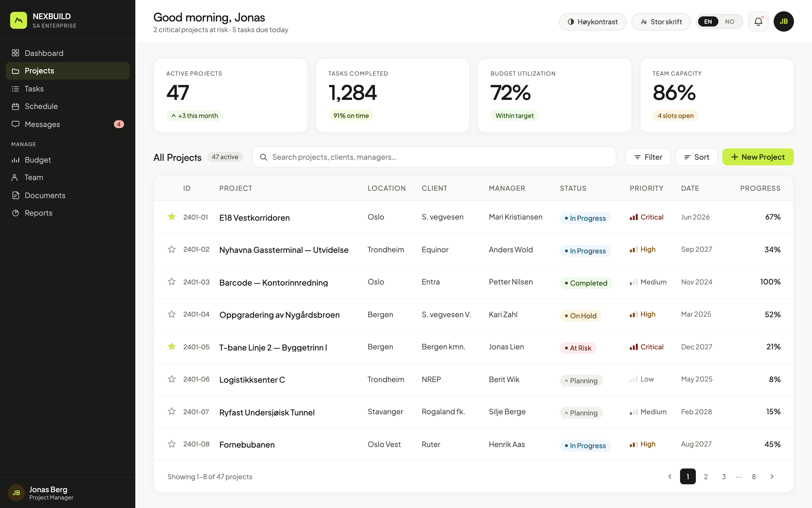Sort by the Progress column header
The height and width of the screenshot is (508, 812).
click(x=760, y=189)
